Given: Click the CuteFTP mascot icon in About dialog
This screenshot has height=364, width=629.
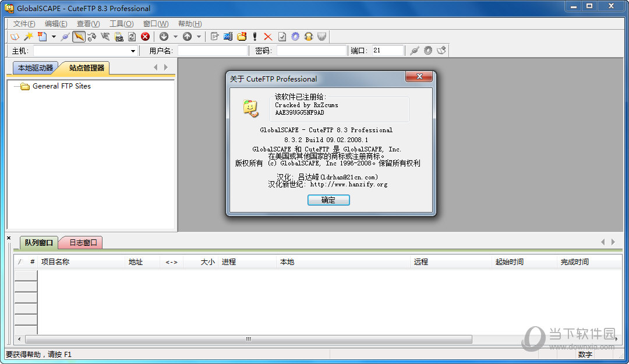Looking at the screenshot, I should coord(250,108).
